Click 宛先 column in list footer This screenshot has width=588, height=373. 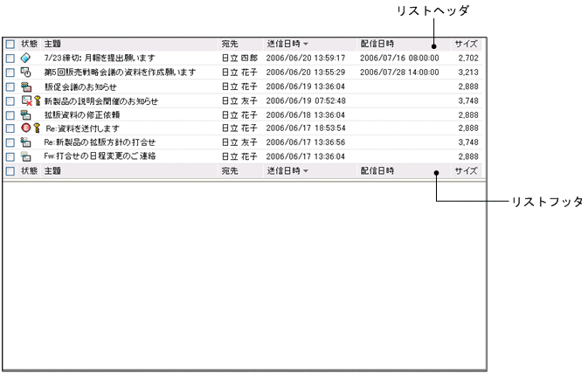[x=230, y=171]
